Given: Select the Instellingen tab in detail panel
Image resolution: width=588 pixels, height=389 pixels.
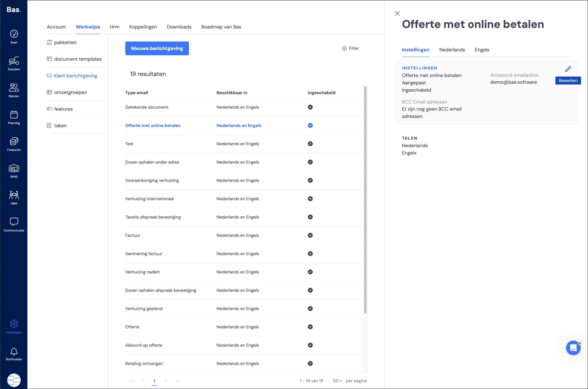Looking at the screenshot, I should 415,50.
